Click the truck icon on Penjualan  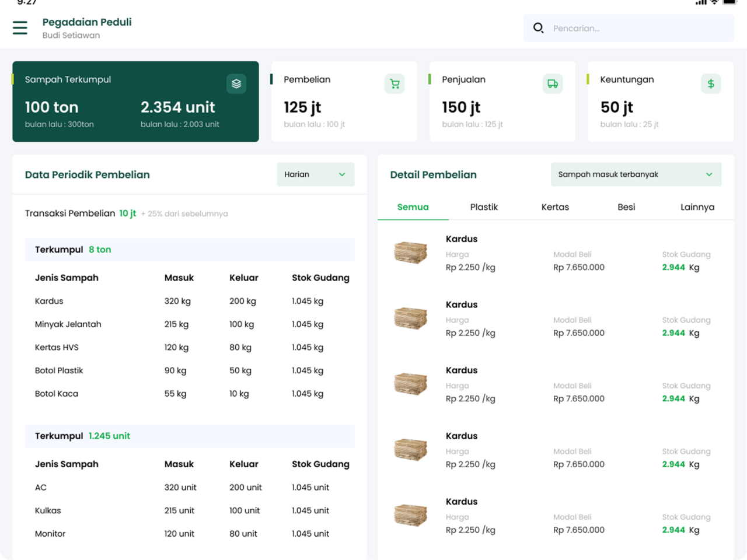[x=553, y=84]
